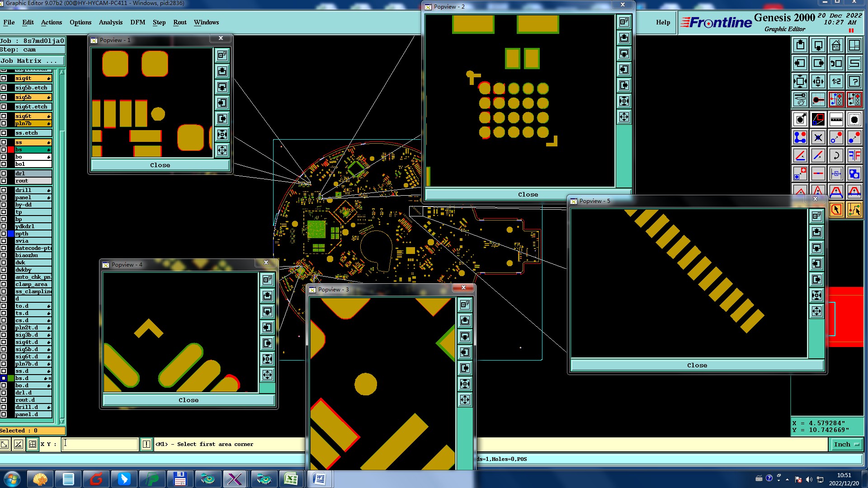Toggle the checkbox for layer bs

pyautogui.click(x=4, y=150)
